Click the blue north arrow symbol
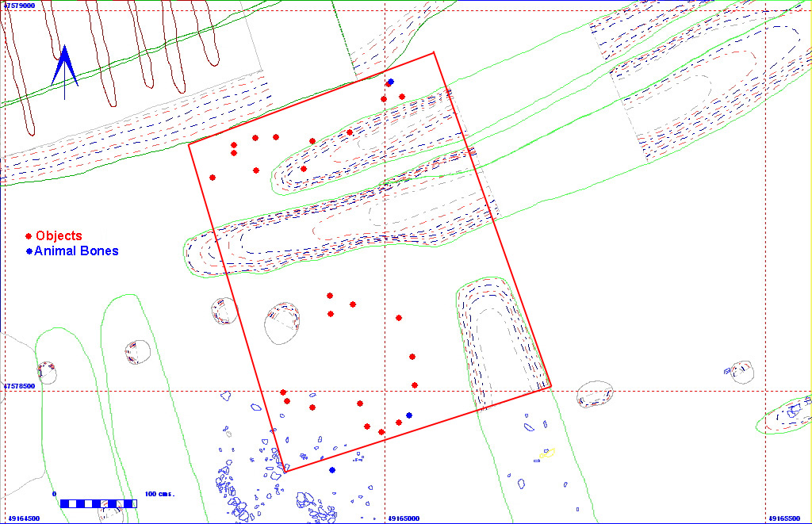The width and height of the screenshot is (812, 524). 64,66
